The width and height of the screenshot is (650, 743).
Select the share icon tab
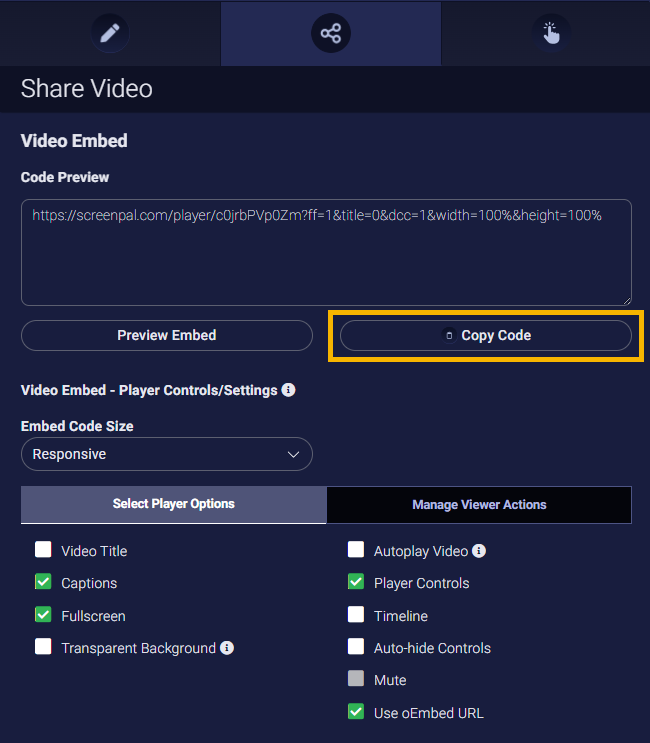point(330,33)
